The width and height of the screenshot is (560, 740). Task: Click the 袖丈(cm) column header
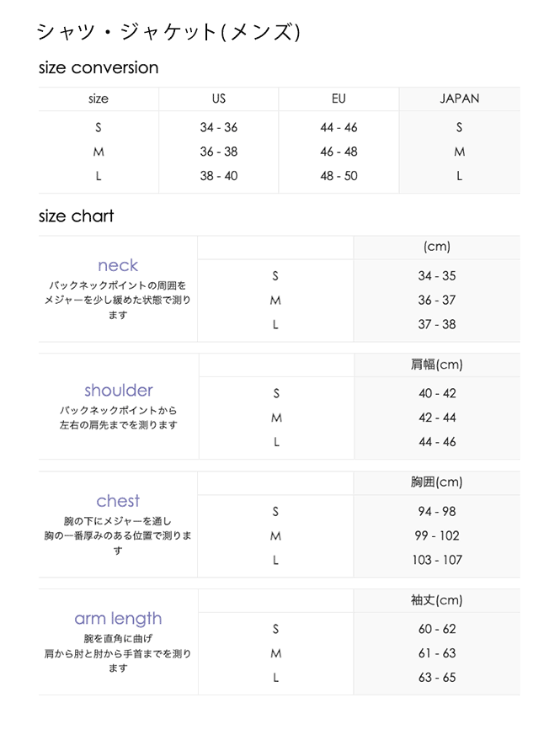coord(436,600)
